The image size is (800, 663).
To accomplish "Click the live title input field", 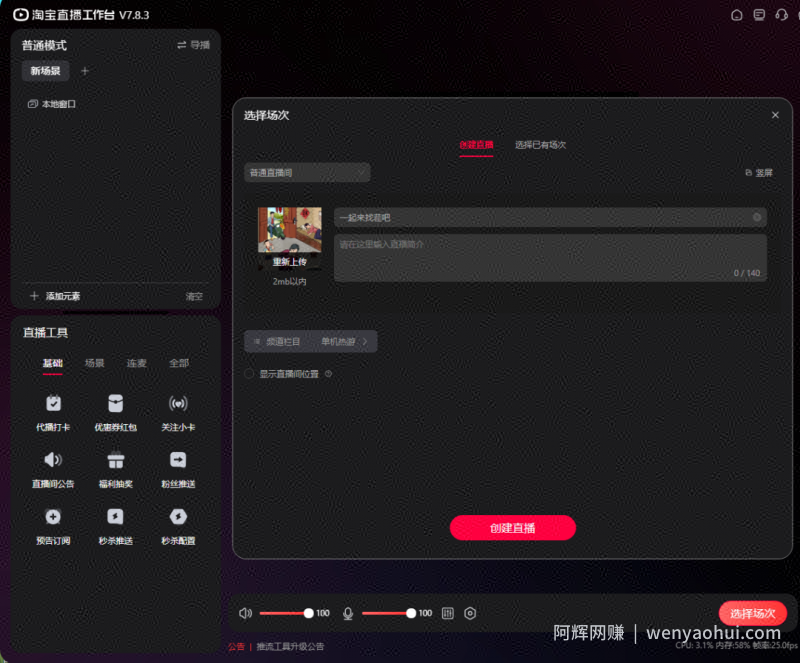I will click(x=550, y=217).
